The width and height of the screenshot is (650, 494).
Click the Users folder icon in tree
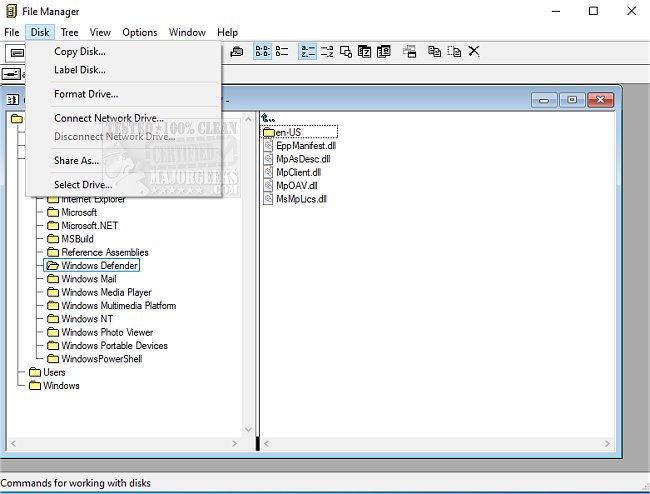(35, 372)
